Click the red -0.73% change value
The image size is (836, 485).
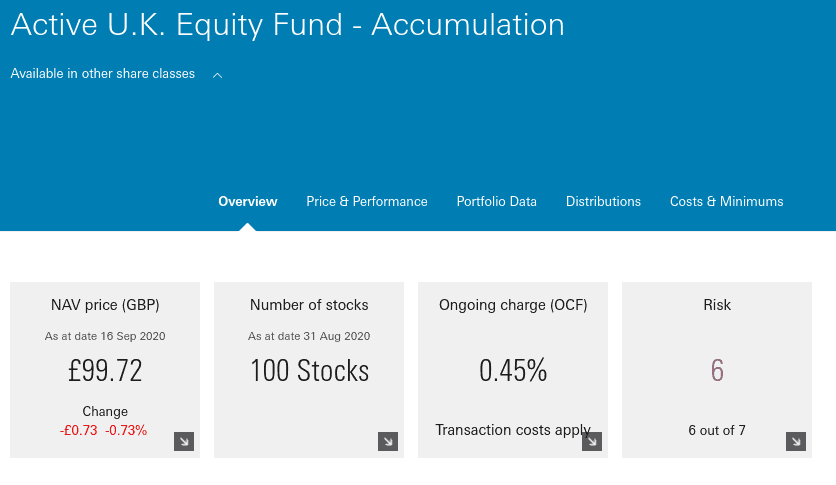[126, 430]
